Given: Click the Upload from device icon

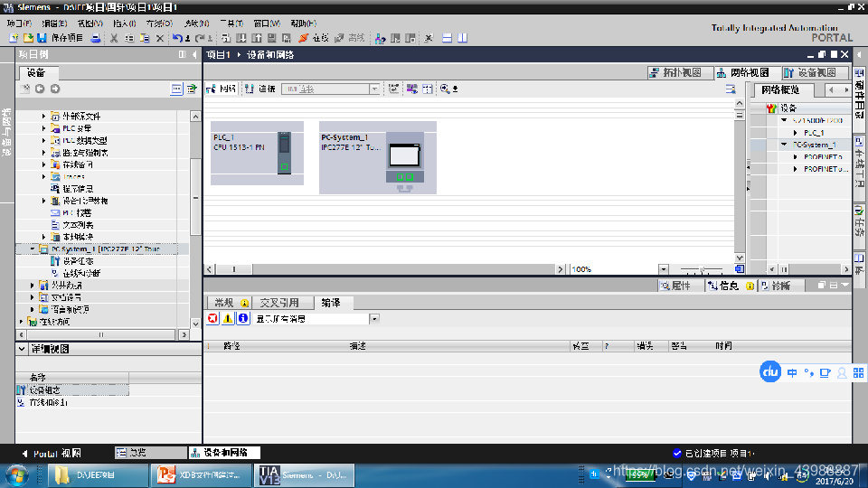Looking at the screenshot, I should coord(257,38).
